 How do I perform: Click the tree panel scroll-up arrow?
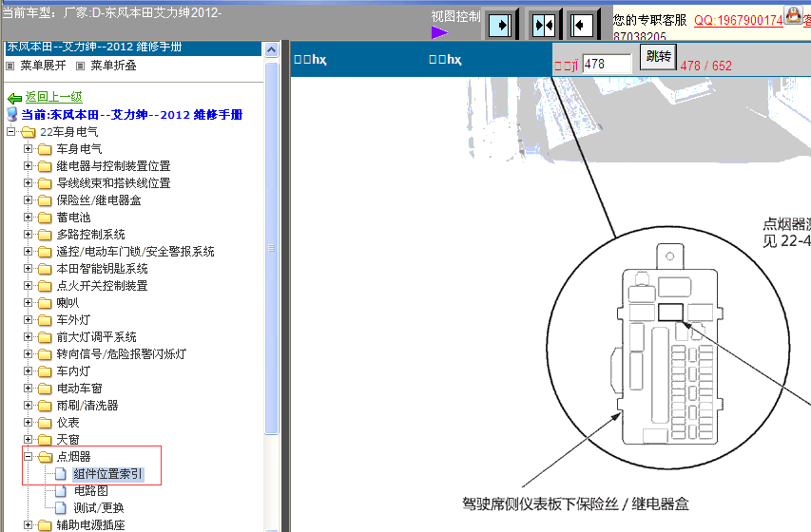point(271,50)
